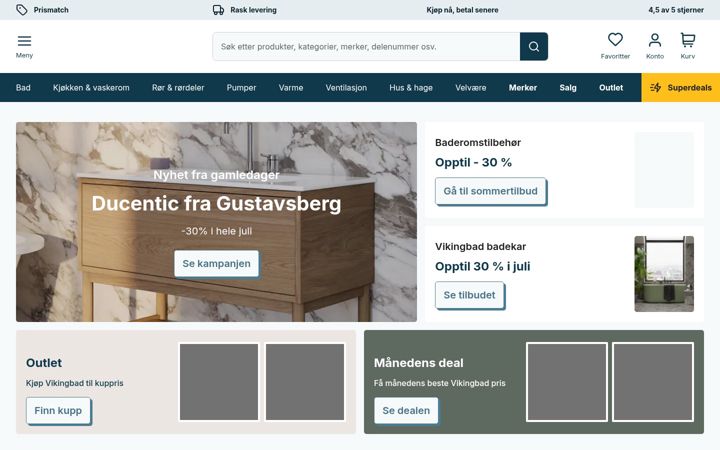
Task: Open Favoritter heart icon
Action: [x=615, y=39]
